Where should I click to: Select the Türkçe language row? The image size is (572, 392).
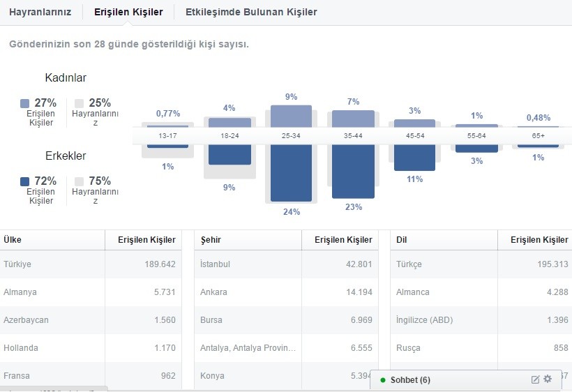coord(481,264)
